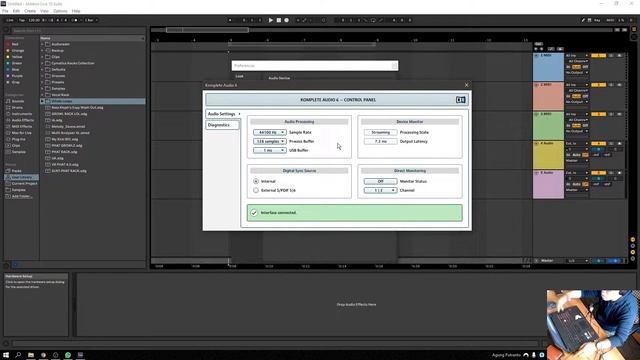The image size is (640, 360).
Task: Open the Clips category
Action: point(16,145)
